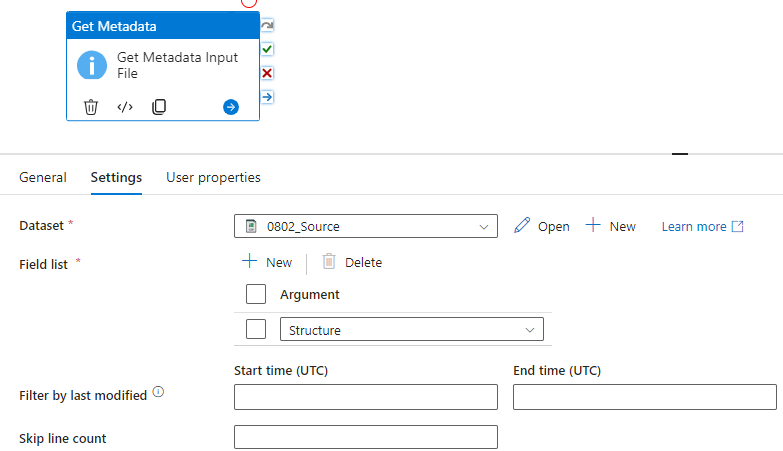Image resolution: width=783 pixels, height=451 pixels.
Task: Select the blue arrow On Completion connector
Action: click(x=267, y=97)
